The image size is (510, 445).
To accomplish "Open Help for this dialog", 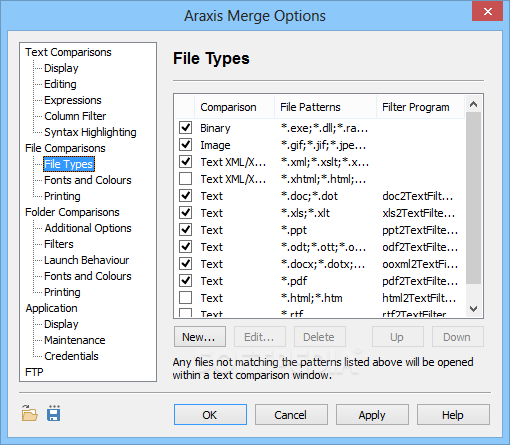I will point(453,415).
